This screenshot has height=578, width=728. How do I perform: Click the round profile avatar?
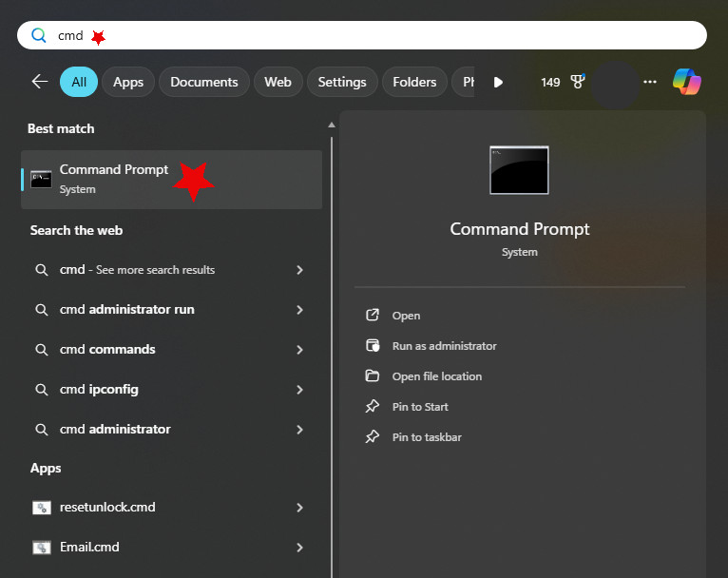(x=615, y=85)
